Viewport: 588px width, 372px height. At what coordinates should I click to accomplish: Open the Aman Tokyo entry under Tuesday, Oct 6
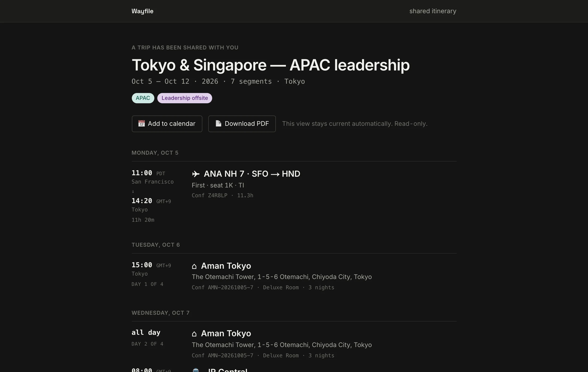coord(226,266)
